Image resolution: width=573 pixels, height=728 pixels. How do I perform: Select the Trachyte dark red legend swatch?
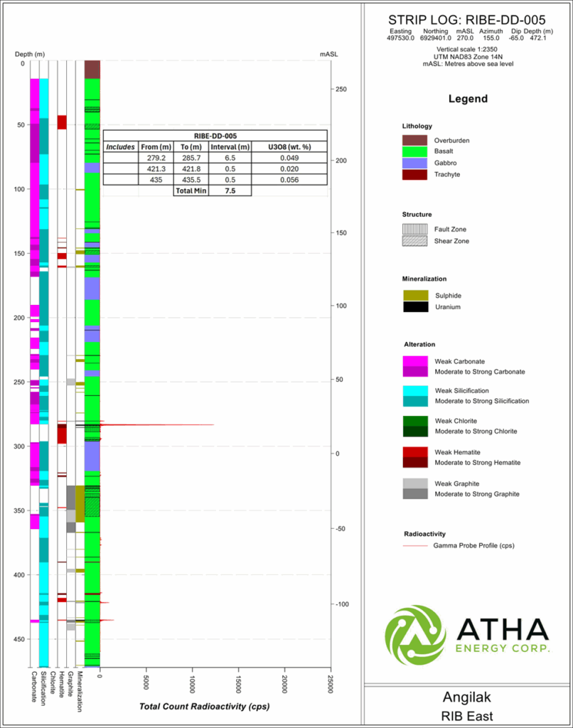click(415, 174)
